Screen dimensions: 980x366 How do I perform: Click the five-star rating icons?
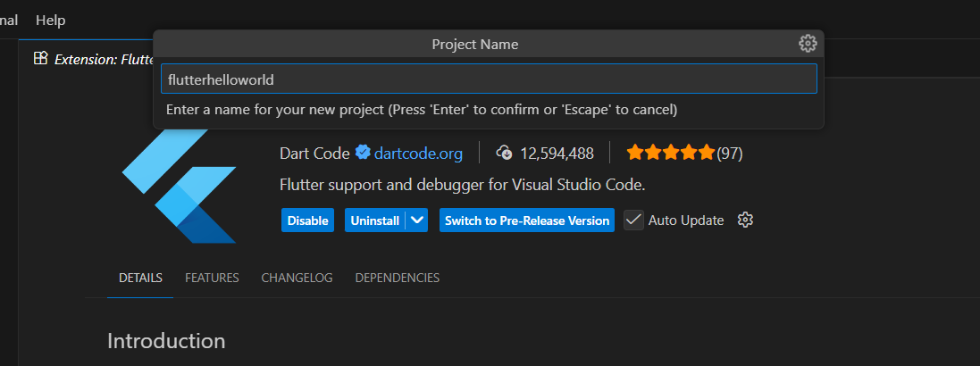pos(670,153)
